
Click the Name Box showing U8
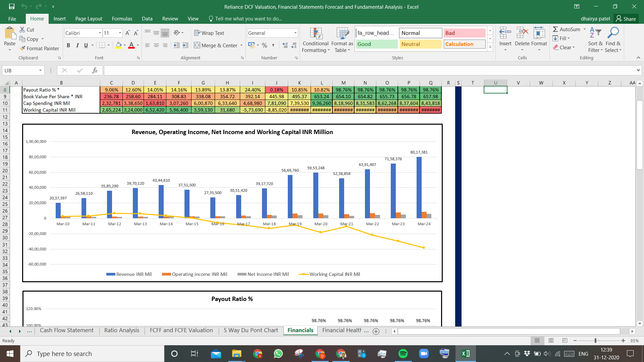click(x=23, y=70)
